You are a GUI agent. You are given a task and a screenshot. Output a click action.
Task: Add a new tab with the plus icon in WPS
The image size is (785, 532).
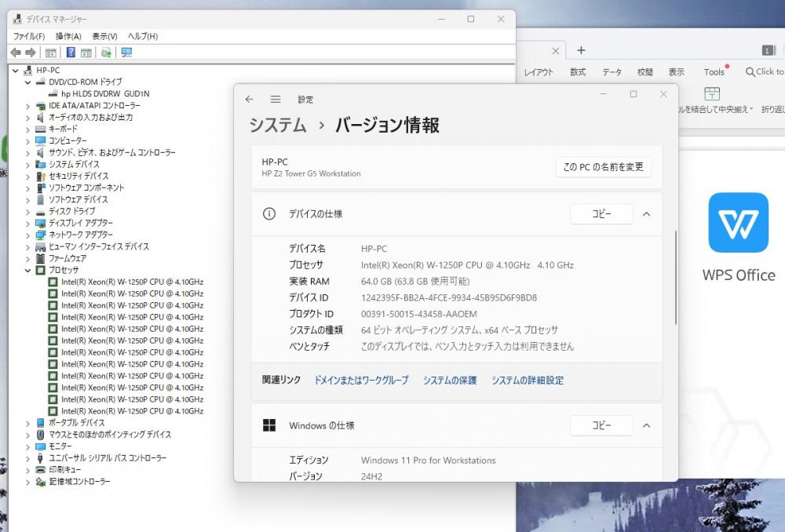(x=581, y=50)
